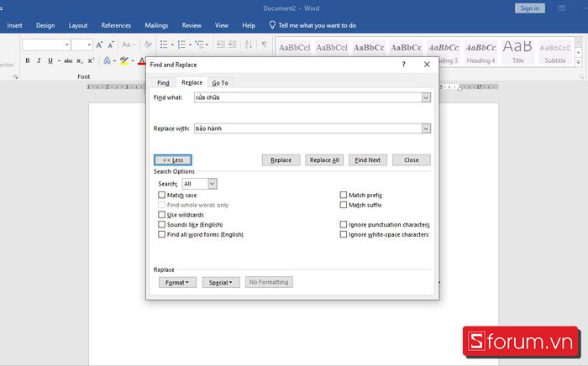Apply yellow text highlight color
The height and width of the screenshot is (366, 588).
[x=124, y=60]
